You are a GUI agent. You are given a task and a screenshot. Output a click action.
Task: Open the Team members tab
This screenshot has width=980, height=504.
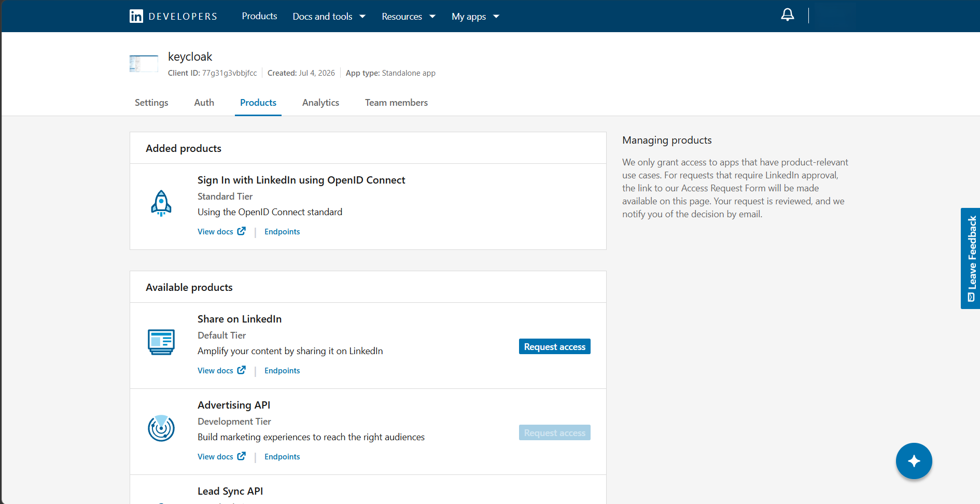[x=396, y=103]
